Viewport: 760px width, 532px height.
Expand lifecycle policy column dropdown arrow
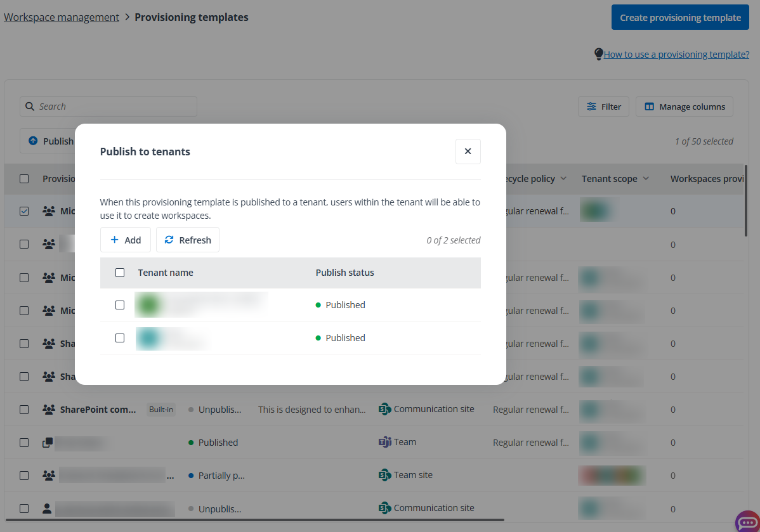pos(562,179)
